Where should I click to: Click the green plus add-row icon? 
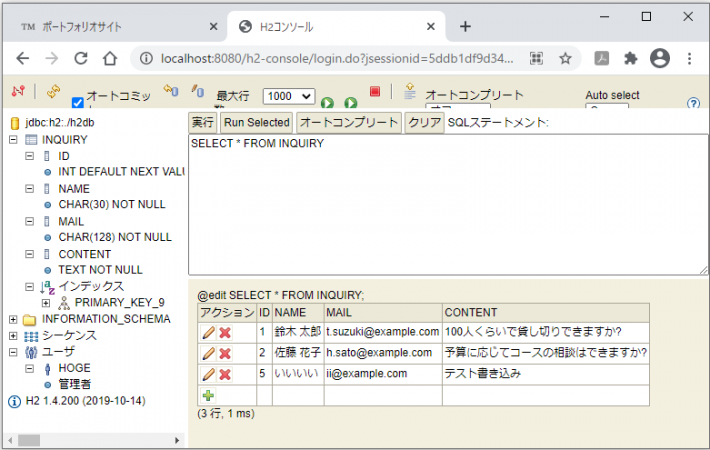(x=208, y=395)
